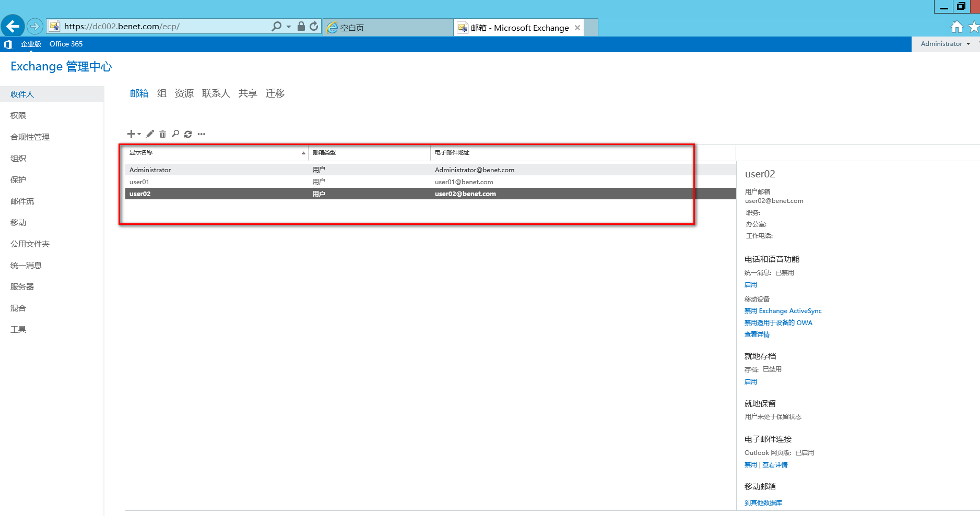Select the user01 mailbox row

[x=431, y=182]
